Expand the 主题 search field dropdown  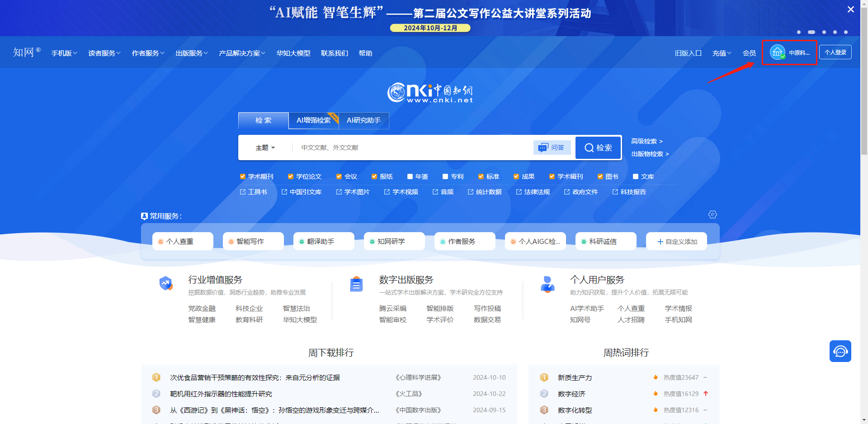pos(265,148)
